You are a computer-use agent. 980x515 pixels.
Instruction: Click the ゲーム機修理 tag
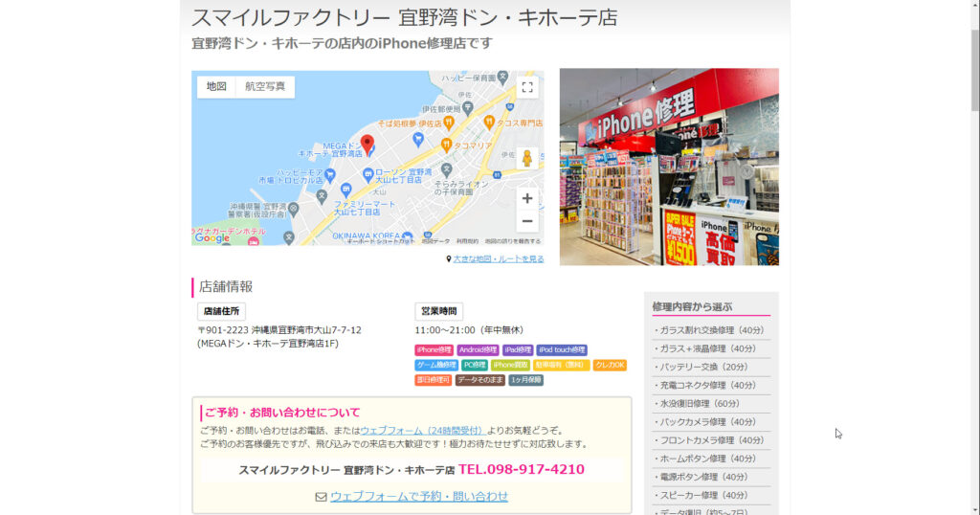(x=436, y=365)
